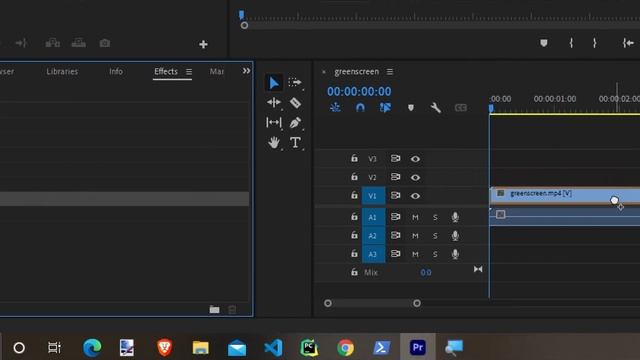Screen dimensions: 640x360
Task: Toggle track lock for V1
Action: click(x=354, y=196)
